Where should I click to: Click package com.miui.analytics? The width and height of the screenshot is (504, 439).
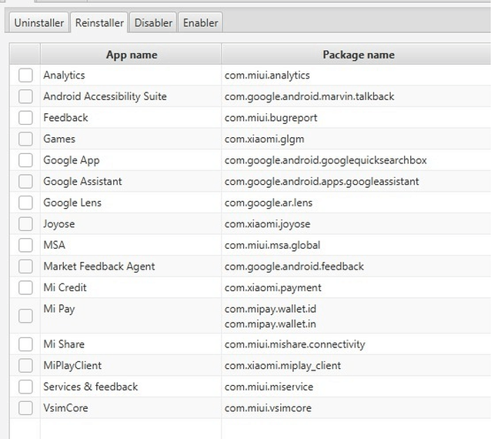[x=267, y=75]
